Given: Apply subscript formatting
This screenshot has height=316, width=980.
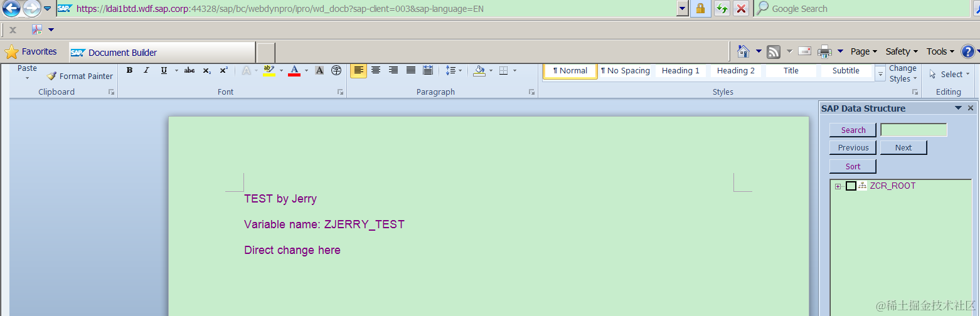Looking at the screenshot, I should pyautogui.click(x=206, y=70).
